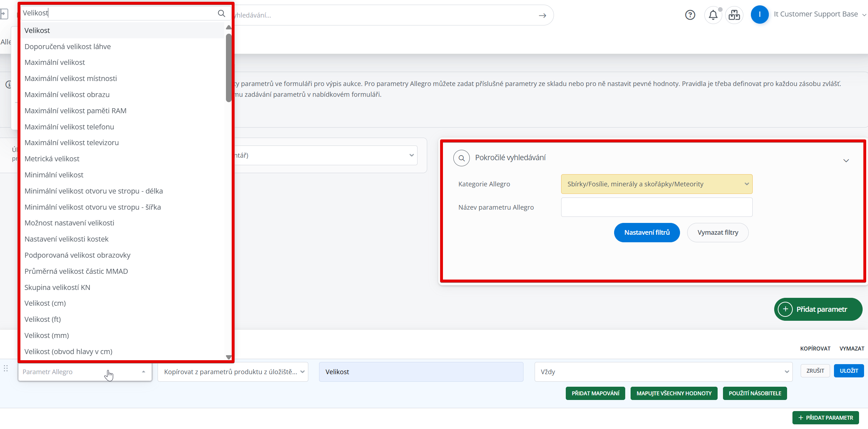Viewport: 868px width, 429px height.
Task: Select 'Maximální velikost televizoru'
Action: pyautogui.click(x=122, y=143)
